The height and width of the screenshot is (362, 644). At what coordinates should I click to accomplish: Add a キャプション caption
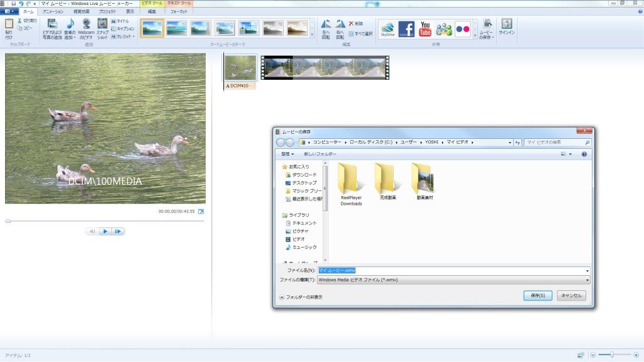pos(123,29)
